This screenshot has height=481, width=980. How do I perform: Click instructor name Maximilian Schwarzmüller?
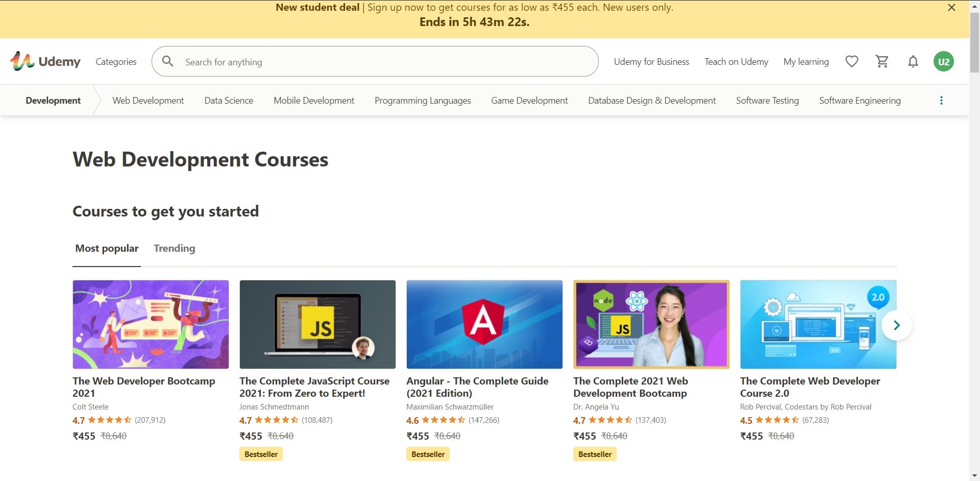click(450, 407)
